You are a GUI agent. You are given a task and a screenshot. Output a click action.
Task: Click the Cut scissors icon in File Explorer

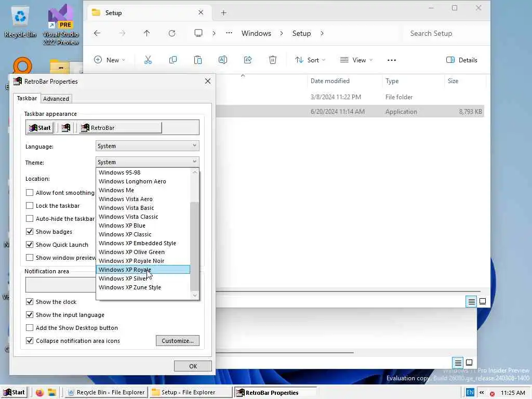coord(148,60)
